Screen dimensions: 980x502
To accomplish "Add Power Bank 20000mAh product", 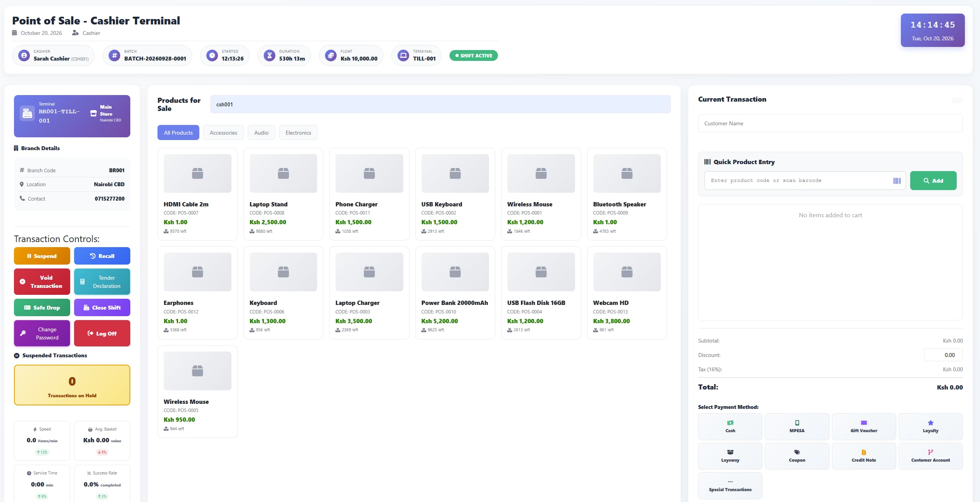I will (455, 293).
